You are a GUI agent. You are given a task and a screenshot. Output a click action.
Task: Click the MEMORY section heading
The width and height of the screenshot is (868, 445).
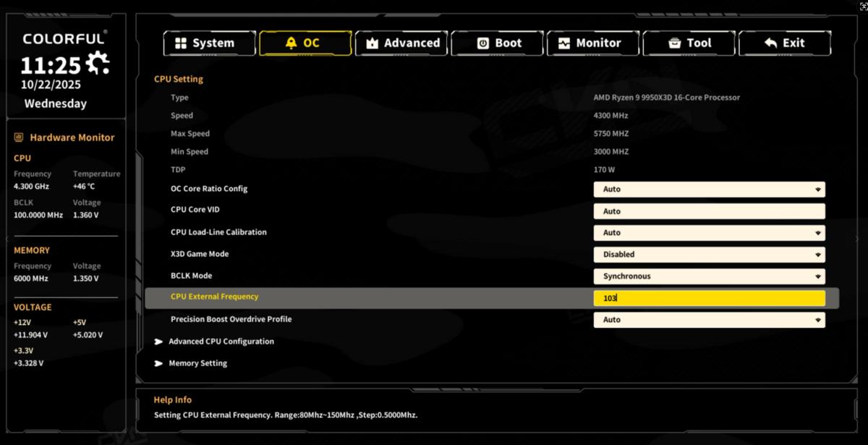click(x=32, y=250)
